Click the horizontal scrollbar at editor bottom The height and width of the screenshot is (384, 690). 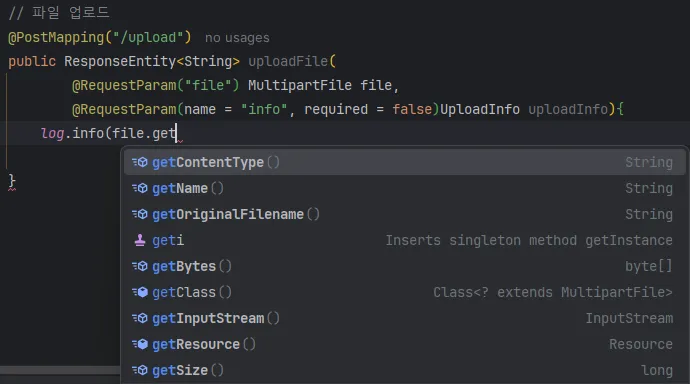tap(60, 370)
